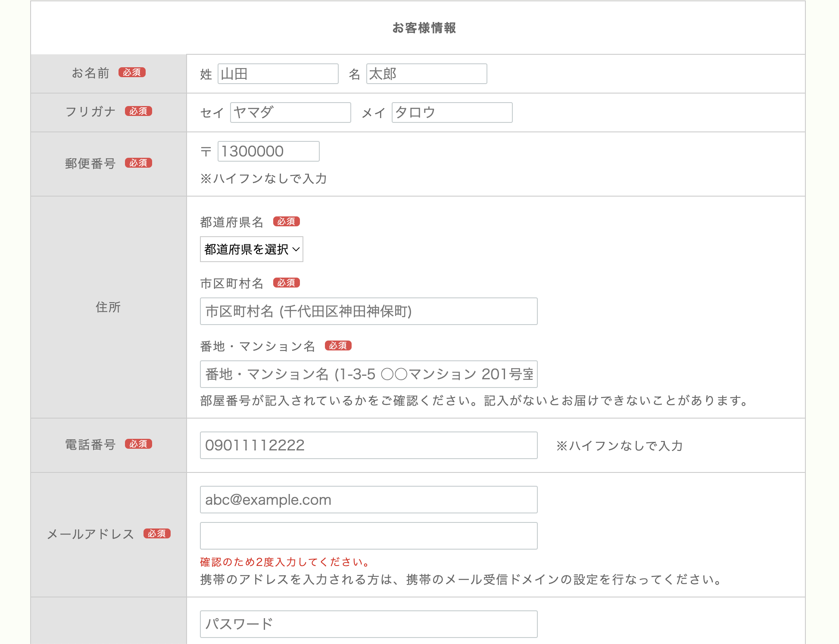
Task: Click the 電話番号 row label
Action: 90,444
